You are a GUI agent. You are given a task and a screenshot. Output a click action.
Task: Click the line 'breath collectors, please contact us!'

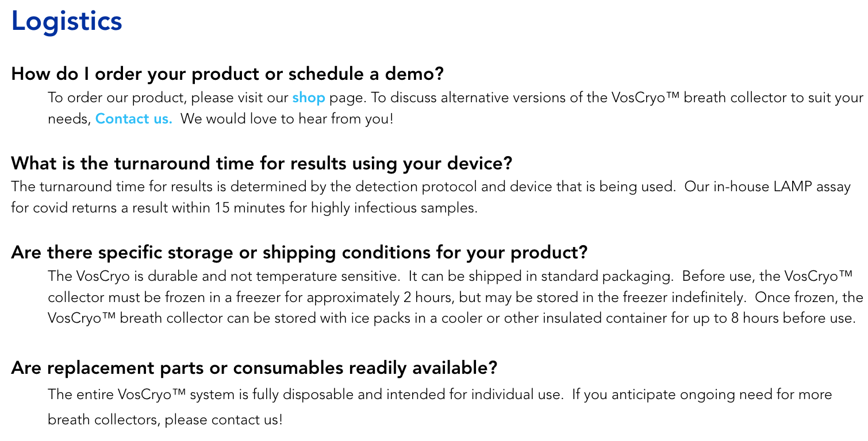[165, 420]
